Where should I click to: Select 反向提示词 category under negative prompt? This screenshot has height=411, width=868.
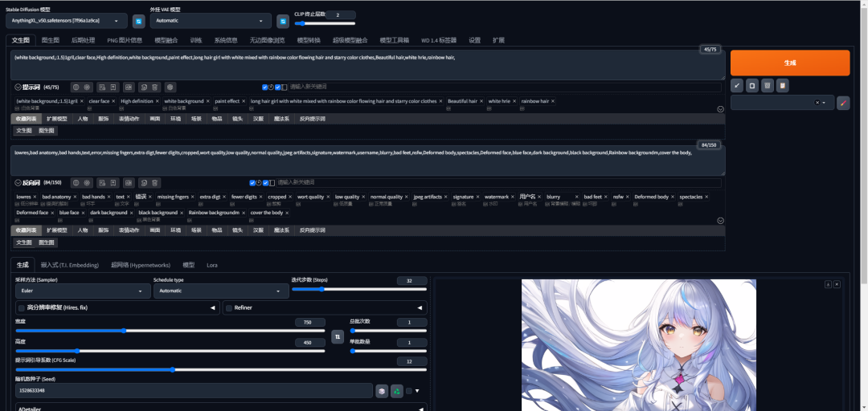(x=313, y=230)
